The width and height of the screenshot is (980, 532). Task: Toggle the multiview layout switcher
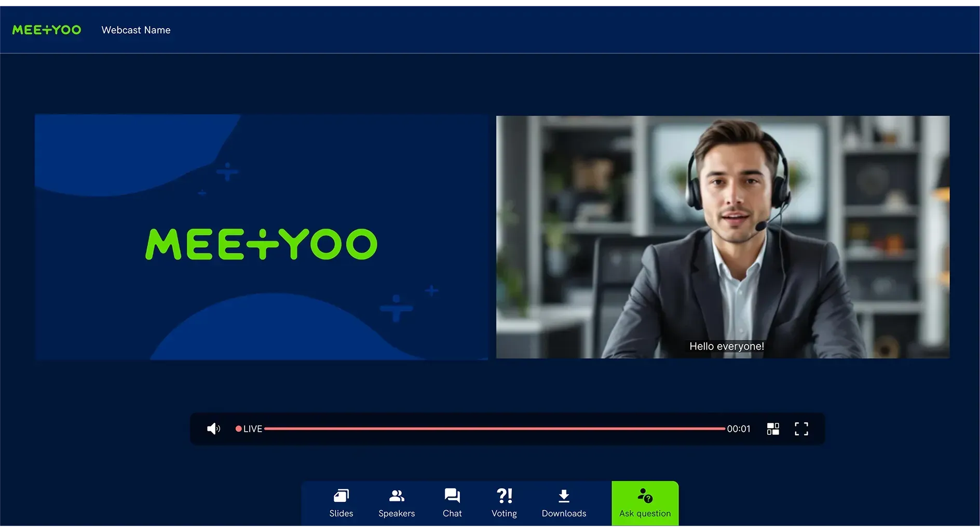[773, 429]
